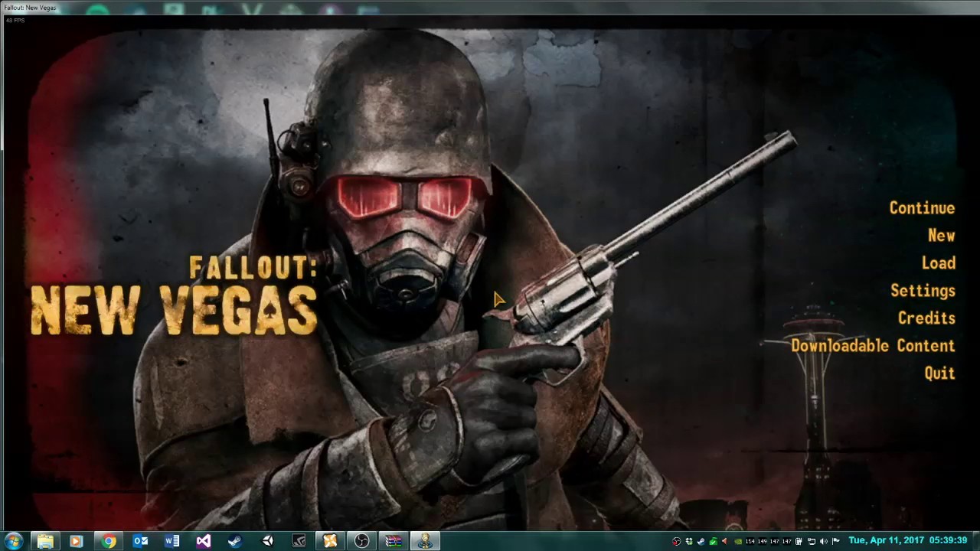
Task: Choose Quit from main menu
Action: 939,373
